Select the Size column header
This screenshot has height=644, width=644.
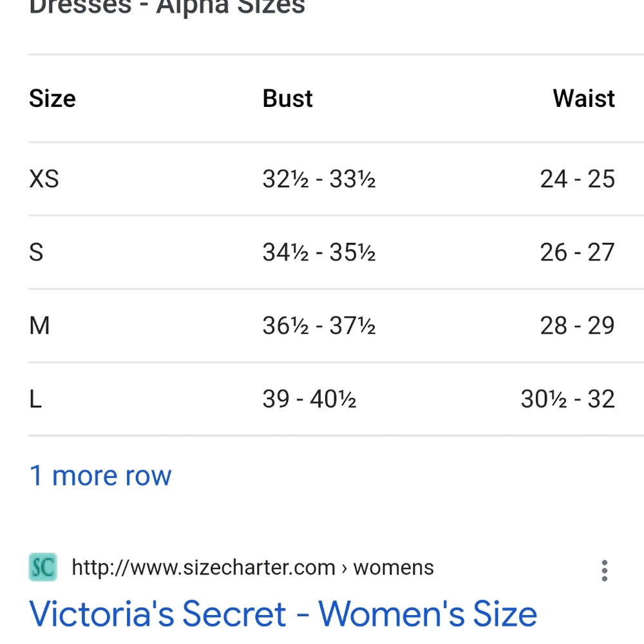[x=53, y=99]
